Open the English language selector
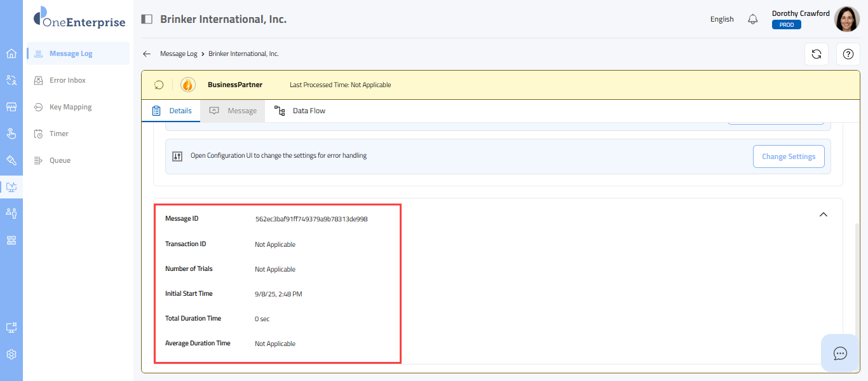The height and width of the screenshot is (381, 868). click(722, 19)
